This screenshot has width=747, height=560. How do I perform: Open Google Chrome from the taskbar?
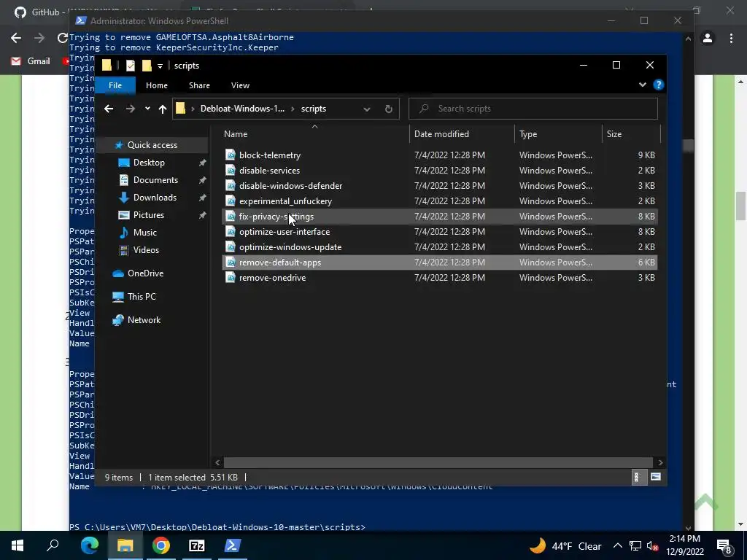pyautogui.click(x=161, y=545)
